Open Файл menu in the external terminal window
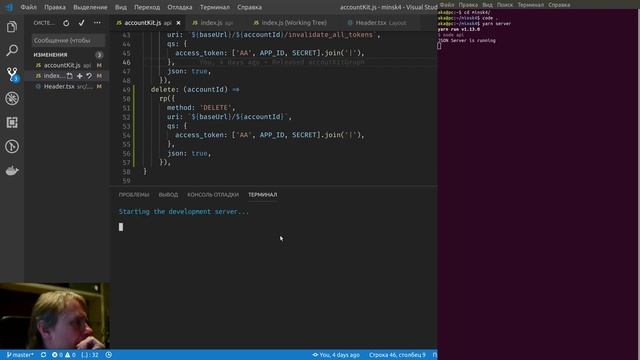640x360 pixels. [447, 5]
